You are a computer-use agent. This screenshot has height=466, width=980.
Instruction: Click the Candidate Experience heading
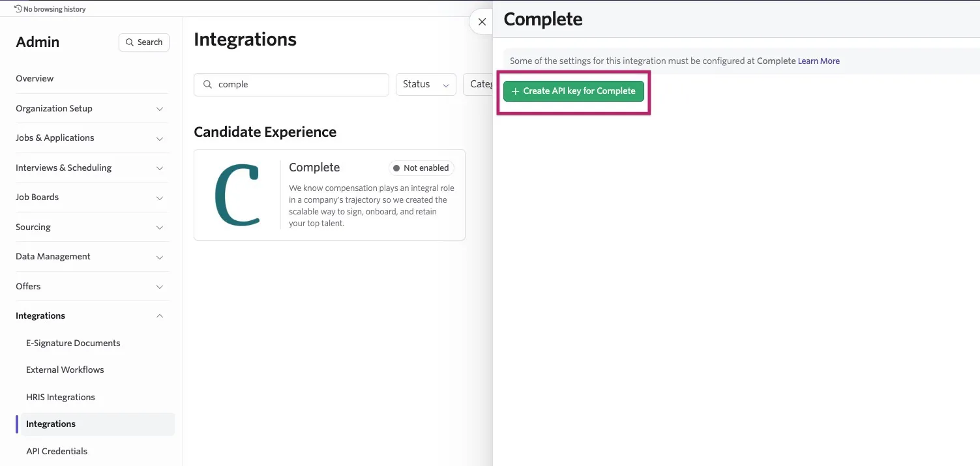265,132
